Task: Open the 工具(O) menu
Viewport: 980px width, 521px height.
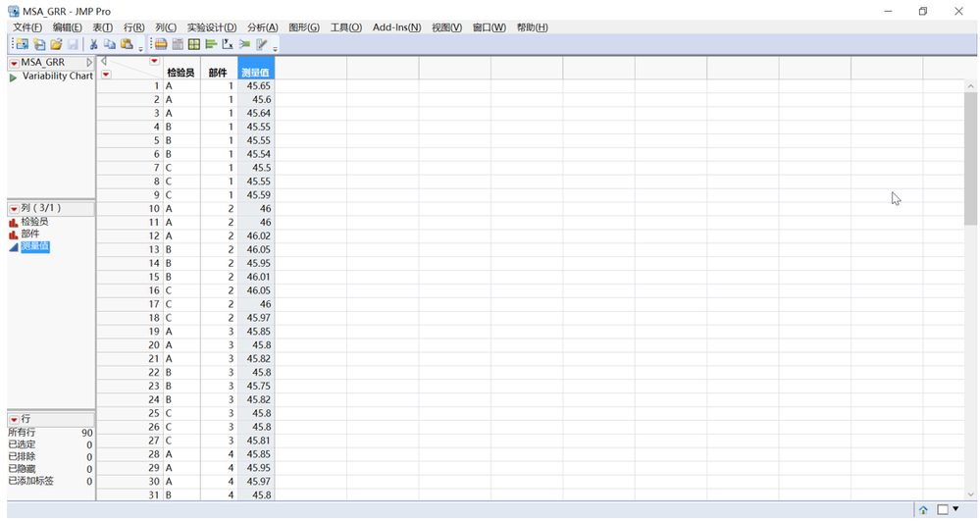Action: [345, 27]
